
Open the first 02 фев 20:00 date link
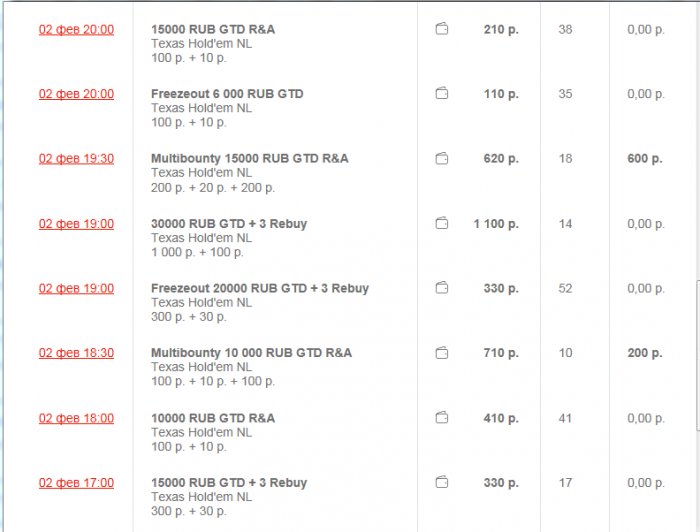(x=76, y=30)
